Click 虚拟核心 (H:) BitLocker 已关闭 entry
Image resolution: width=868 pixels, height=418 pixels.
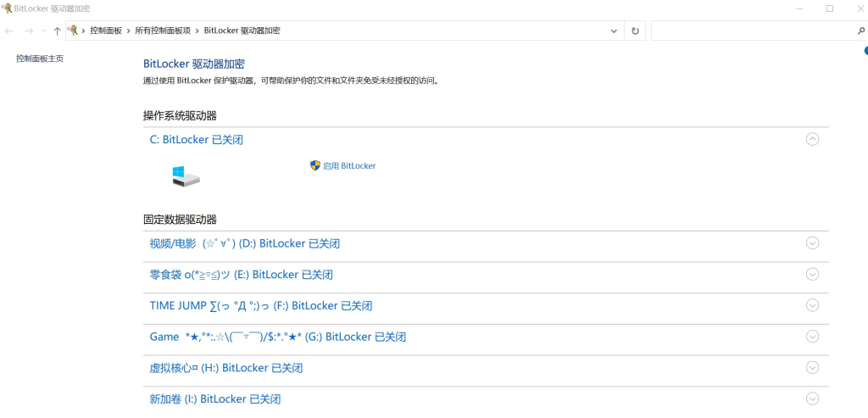pyautogui.click(x=225, y=368)
